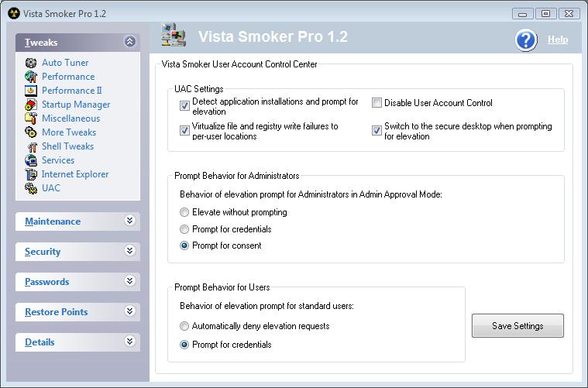
Task: Click the Services icon in sidebar
Action: [31, 160]
